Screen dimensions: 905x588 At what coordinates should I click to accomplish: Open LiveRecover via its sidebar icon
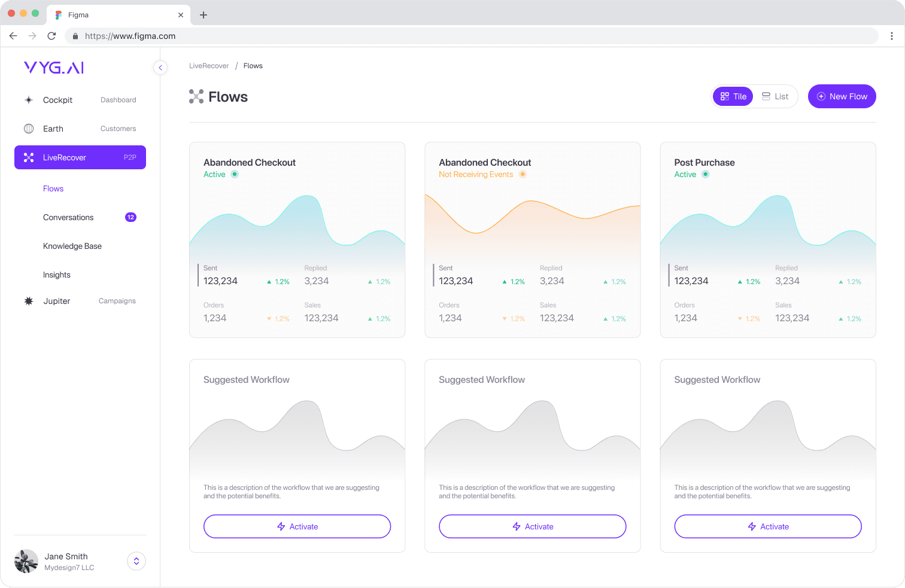point(29,157)
